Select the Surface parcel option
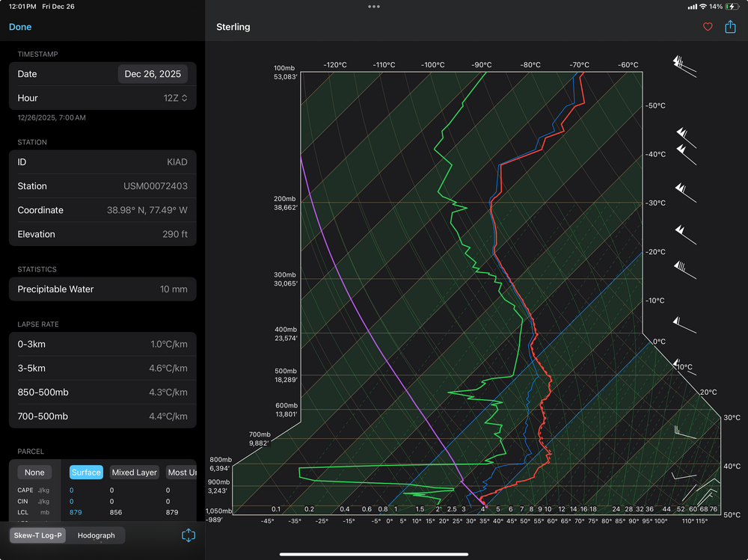This screenshot has height=560, width=748. 86,473
